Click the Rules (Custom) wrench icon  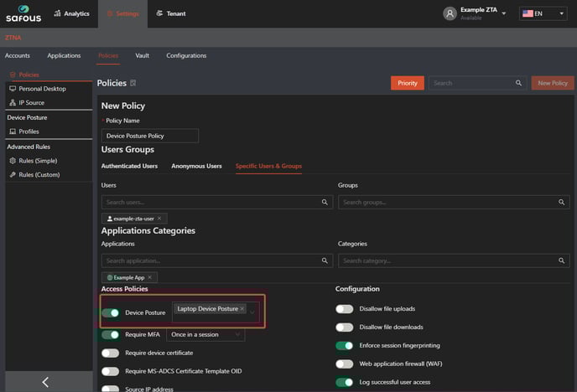(x=13, y=174)
